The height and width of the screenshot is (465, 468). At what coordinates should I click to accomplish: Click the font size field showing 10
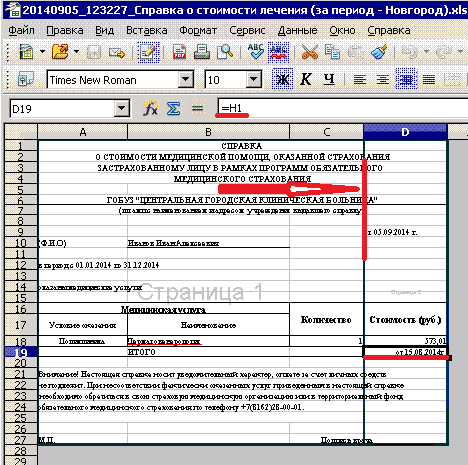225,80
